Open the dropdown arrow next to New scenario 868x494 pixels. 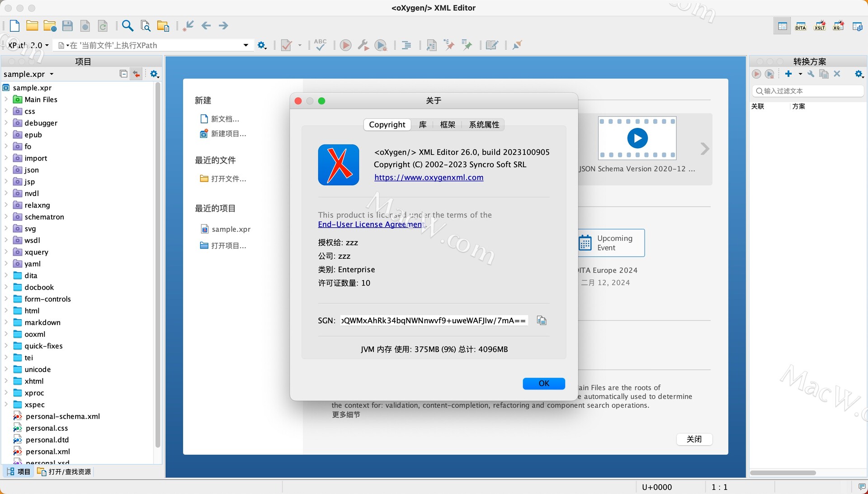(800, 74)
